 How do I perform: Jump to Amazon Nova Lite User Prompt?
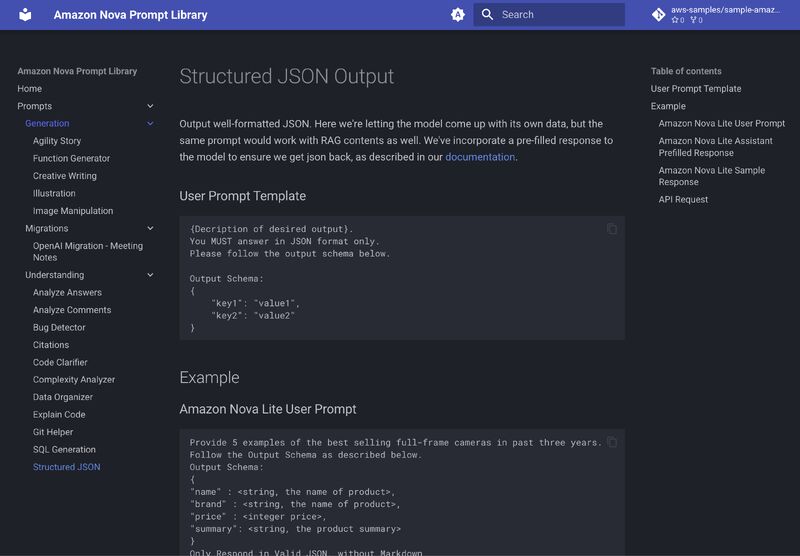click(x=721, y=123)
